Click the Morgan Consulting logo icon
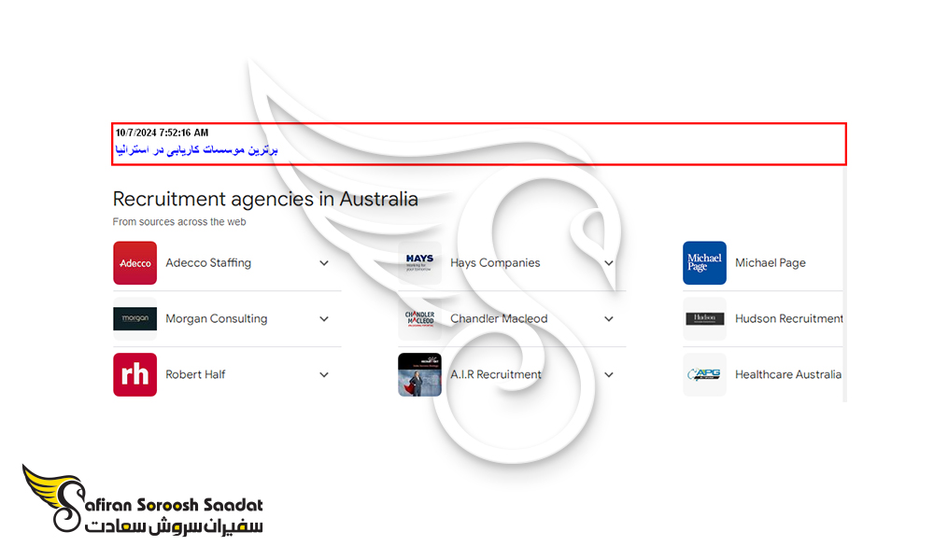The image size is (934, 560). (135, 319)
